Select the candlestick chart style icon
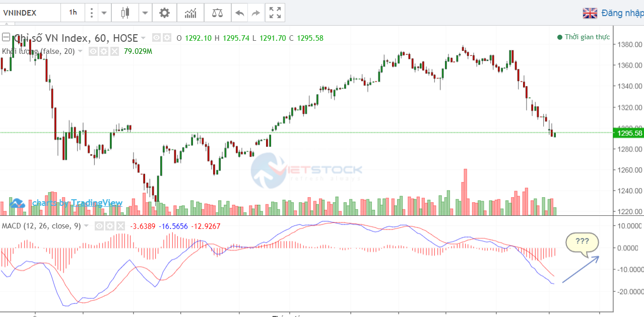This screenshot has width=644, height=317. (x=125, y=13)
